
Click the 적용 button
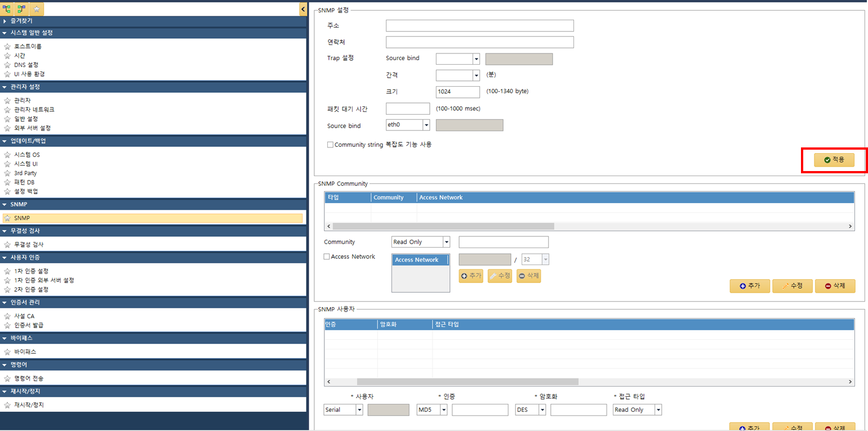834,160
